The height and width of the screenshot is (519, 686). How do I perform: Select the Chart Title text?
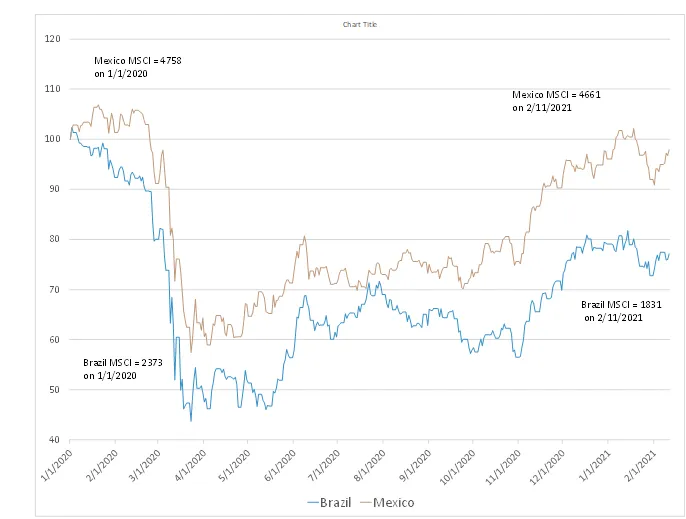coord(360,25)
